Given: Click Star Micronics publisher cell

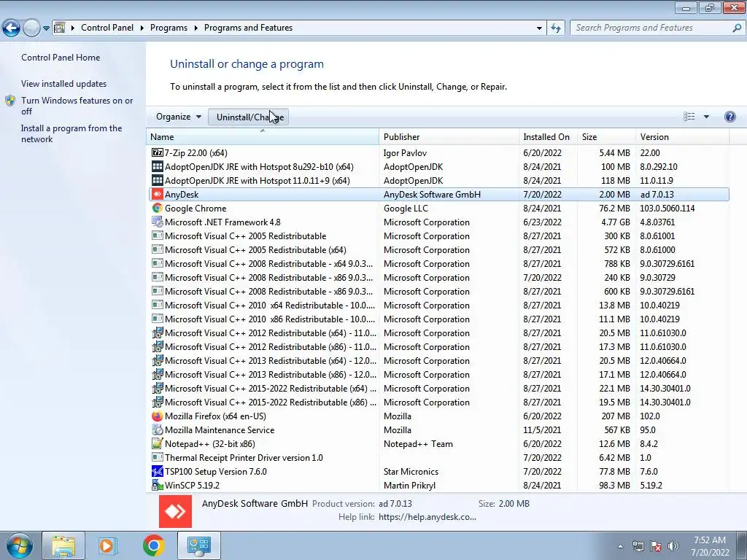Looking at the screenshot, I should coord(411,472).
